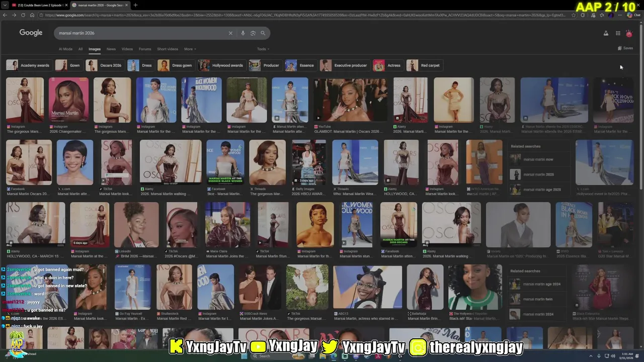Open taskbar volume speaker icon

pos(613,356)
